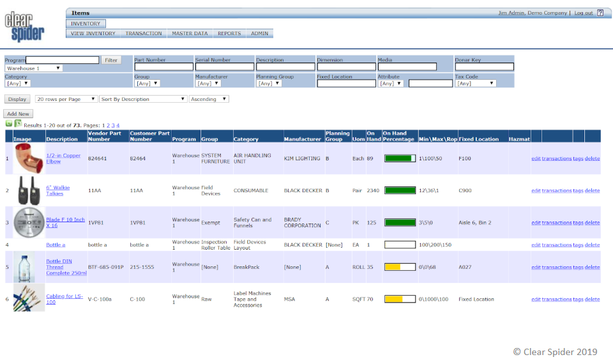Click the first green export icon above the table
The width and height of the screenshot is (613, 364).
(9, 123)
